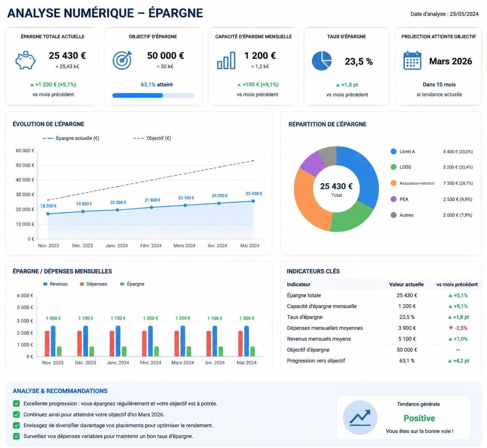
Task: Click the donut center 25 430 € Total
Action: click(x=336, y=189)
